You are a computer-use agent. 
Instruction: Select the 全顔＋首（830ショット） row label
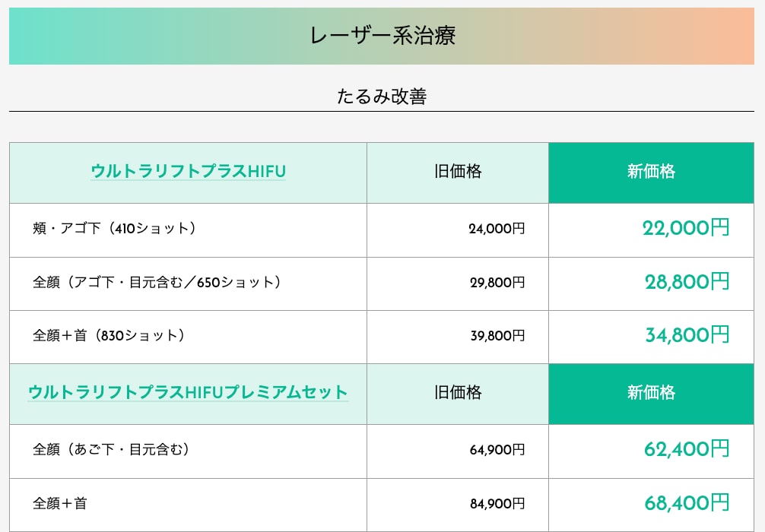[x=108, y=335]
